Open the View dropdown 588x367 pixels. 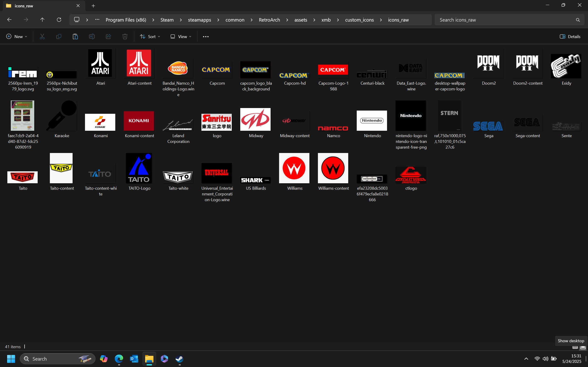point(181,36)
